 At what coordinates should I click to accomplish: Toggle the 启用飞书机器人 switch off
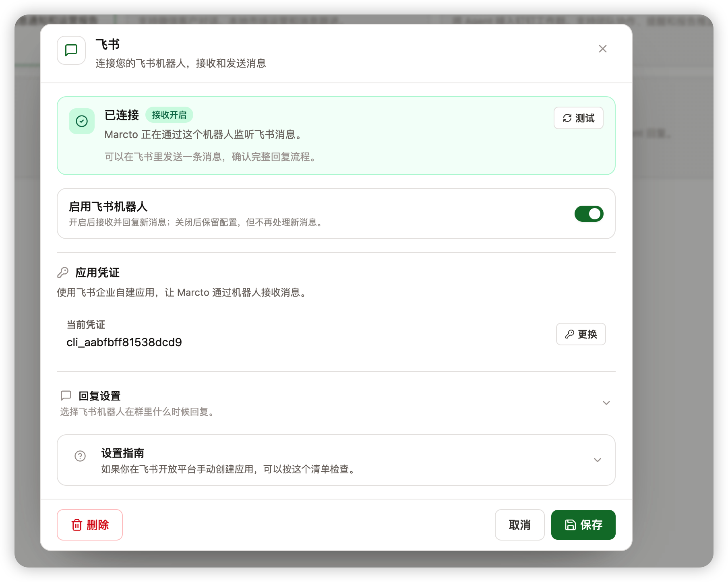pyautogui.click(x=589, y=214)
